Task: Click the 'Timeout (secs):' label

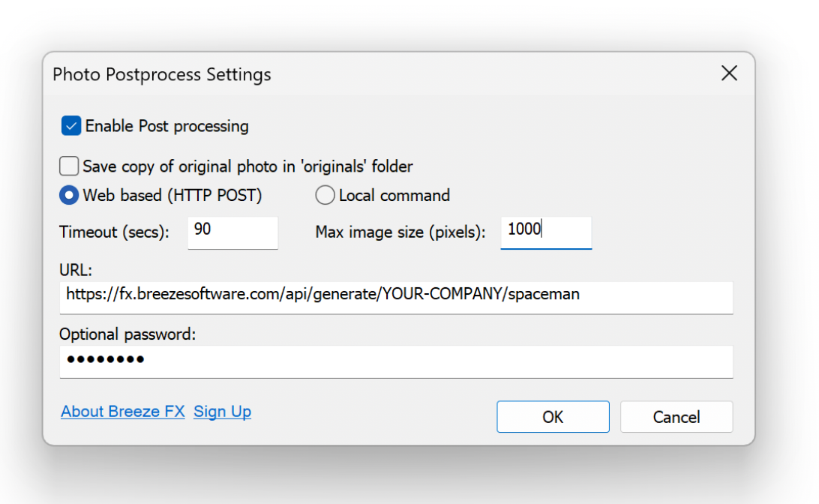Action: [x=114, y=232]
